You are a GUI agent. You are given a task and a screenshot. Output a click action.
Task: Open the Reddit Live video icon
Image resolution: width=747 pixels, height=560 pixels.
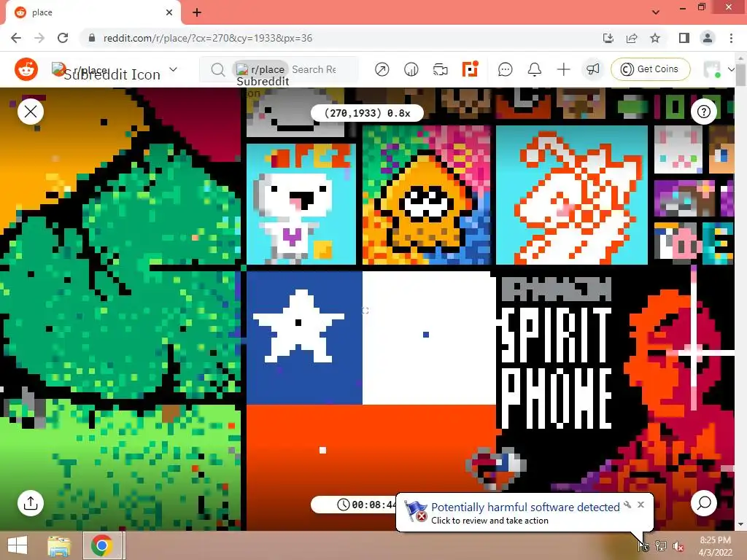(x=440, y=69)
